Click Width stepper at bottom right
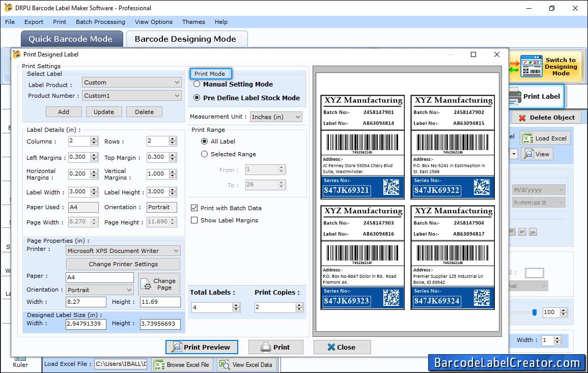The height and width of the screenshot is (373, 588). tap(557, 340)
